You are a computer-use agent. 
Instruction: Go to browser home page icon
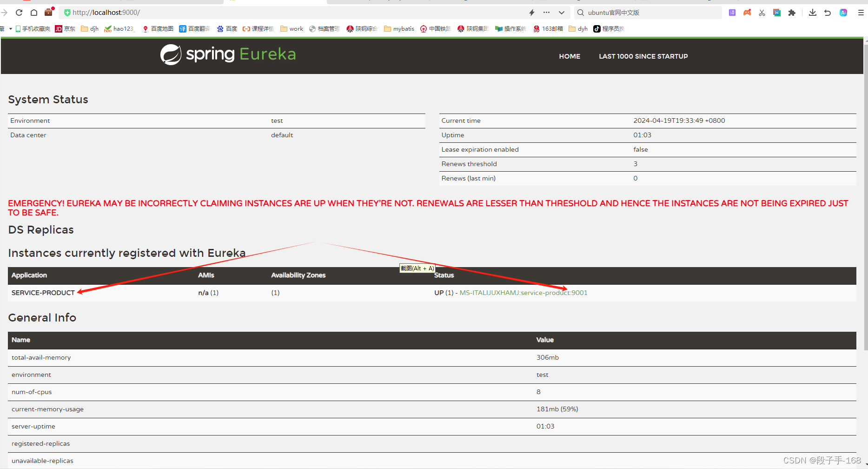click(x=34, y=13)
